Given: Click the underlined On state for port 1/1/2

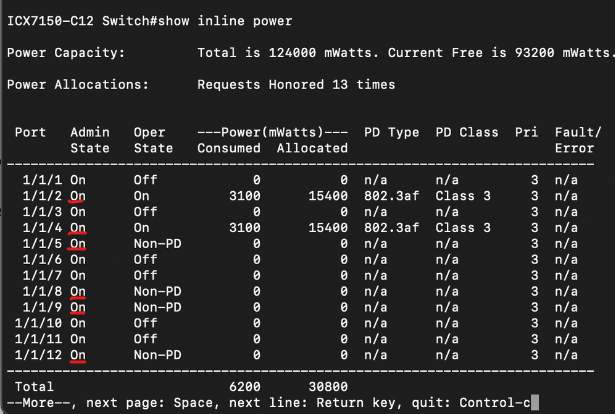Looking at the screenshot, I should coord(78,196).
